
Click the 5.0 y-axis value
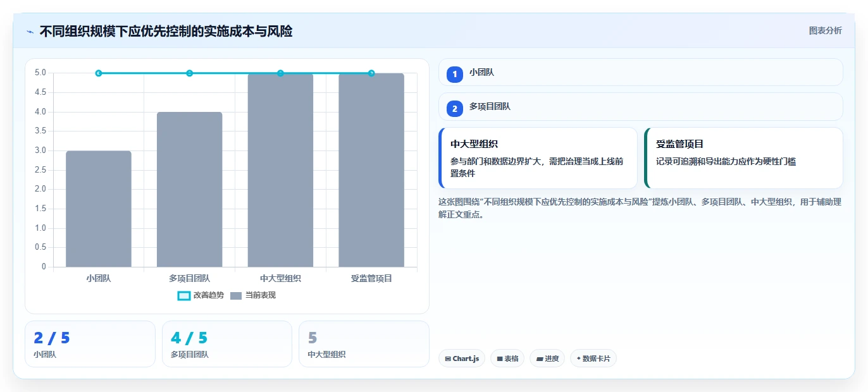(40, 73)
